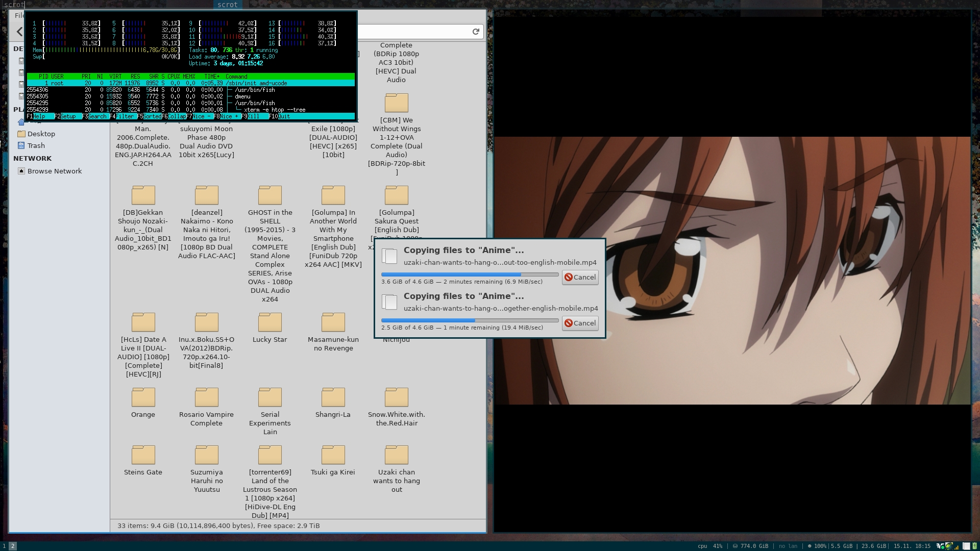Select the In Another World With My Smartphone folder
Screen dimensions: 980x551
tap(333, 195)
